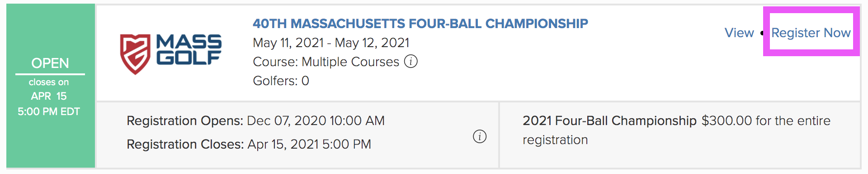Click the bullet separator before Register Now
This screenshot has height=174, width=868.
point(762,33)
